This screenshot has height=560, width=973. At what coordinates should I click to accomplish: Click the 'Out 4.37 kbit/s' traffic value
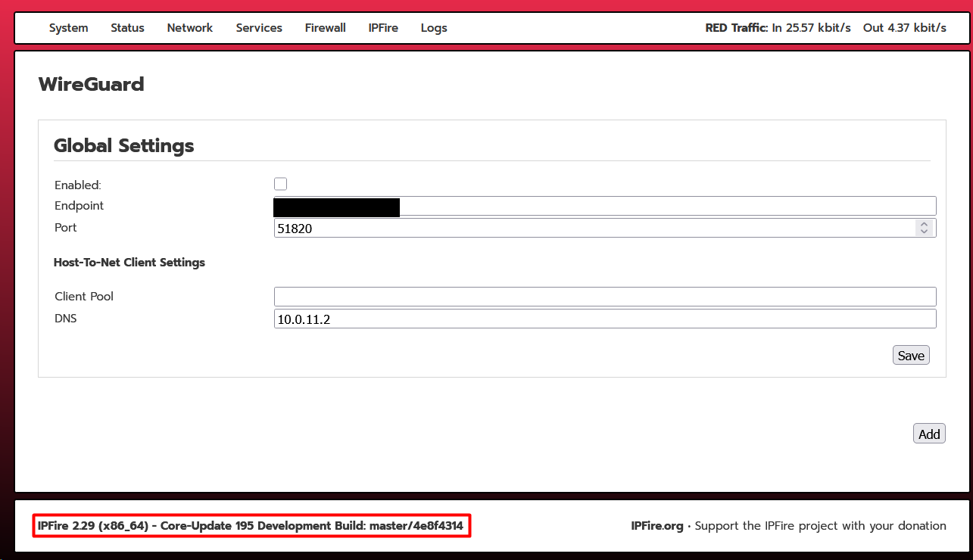pos(905,28)
